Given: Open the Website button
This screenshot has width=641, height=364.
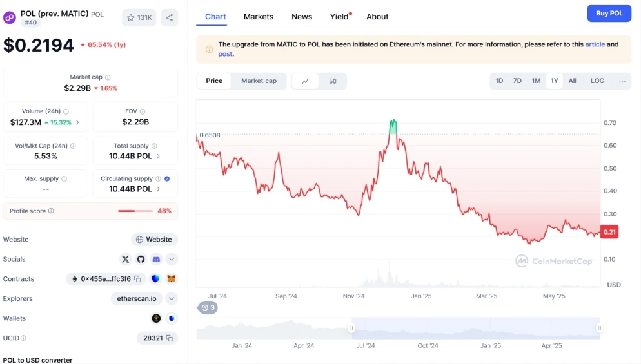Looking at the screenshot, I should point(154,240).
